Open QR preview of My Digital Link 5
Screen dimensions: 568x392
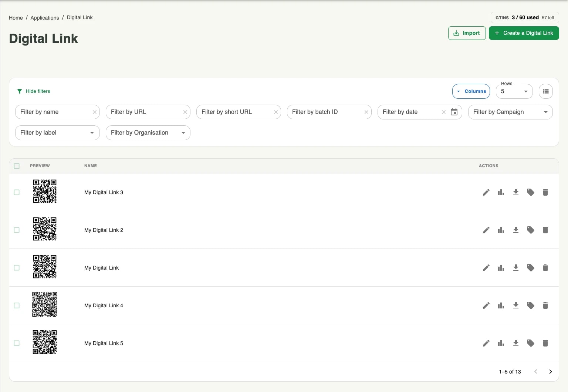click(45, 342)
